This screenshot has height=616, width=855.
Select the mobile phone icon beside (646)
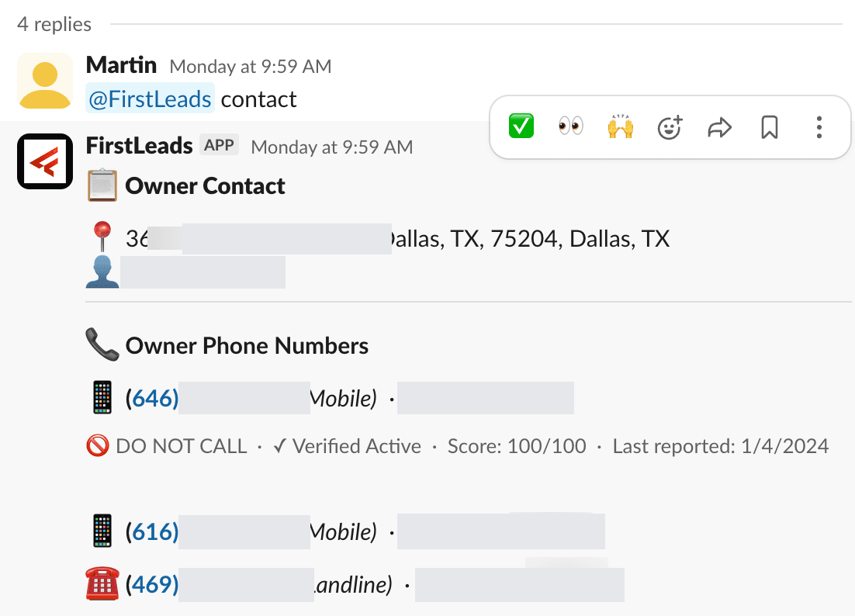point(102,397)
